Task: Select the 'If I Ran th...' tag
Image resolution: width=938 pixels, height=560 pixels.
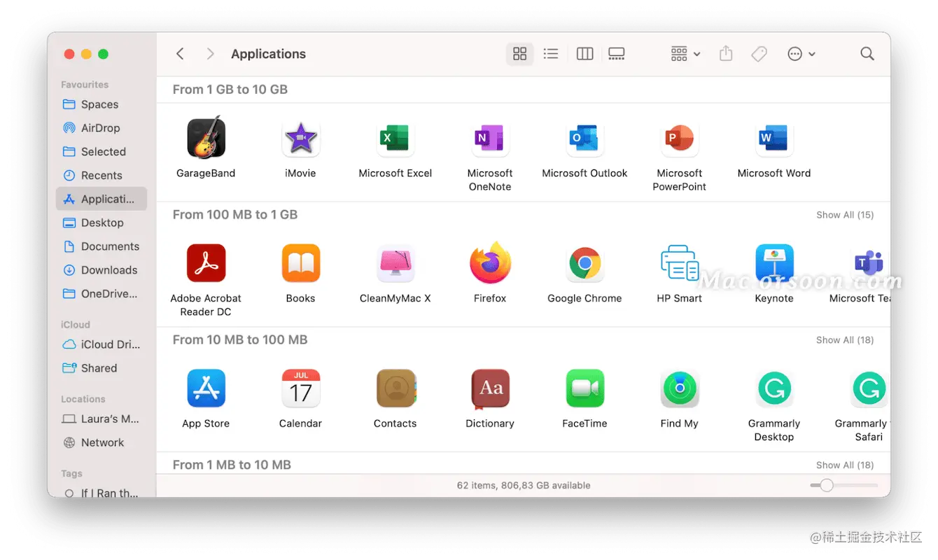Action: click(x=101, y=492)
